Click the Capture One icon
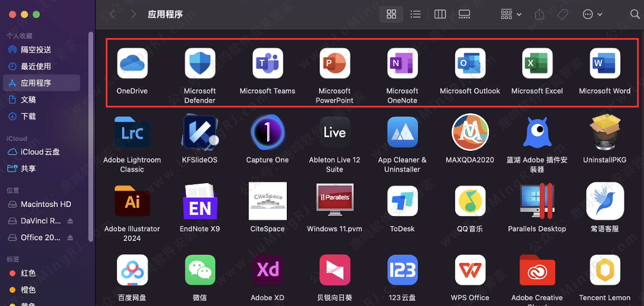 (267, 132)
